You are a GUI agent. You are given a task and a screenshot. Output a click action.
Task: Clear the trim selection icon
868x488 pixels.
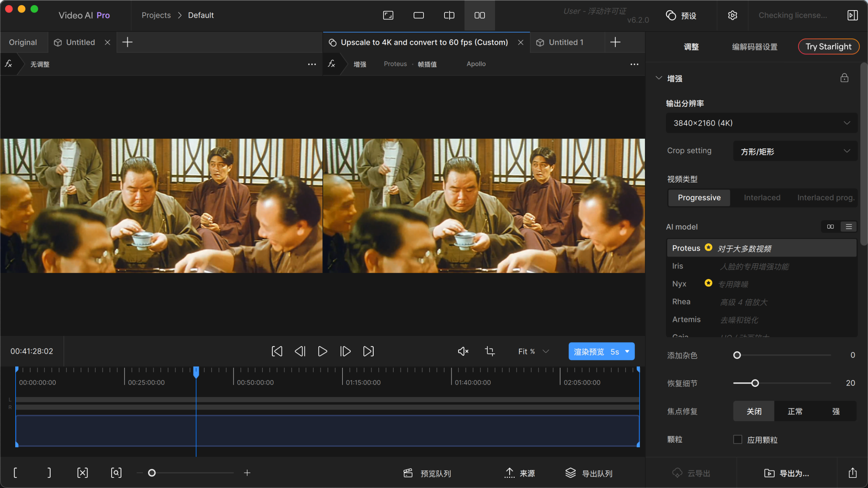tap(82, 473)
